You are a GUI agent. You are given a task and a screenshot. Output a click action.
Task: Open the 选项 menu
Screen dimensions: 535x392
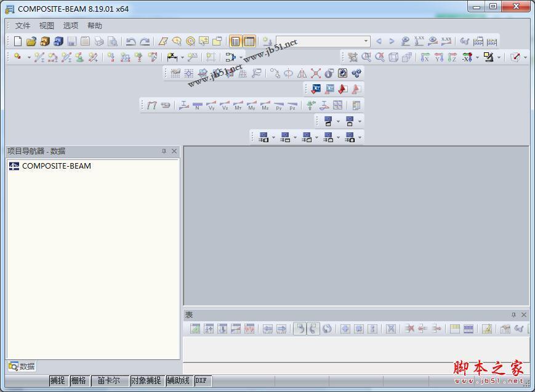[71, 26]
